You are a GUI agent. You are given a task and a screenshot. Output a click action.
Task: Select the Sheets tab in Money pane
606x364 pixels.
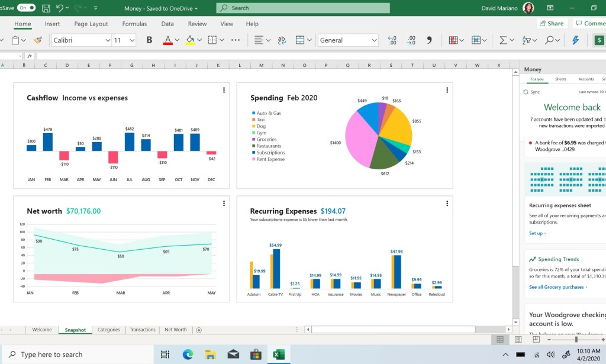[x=560, y=79]
